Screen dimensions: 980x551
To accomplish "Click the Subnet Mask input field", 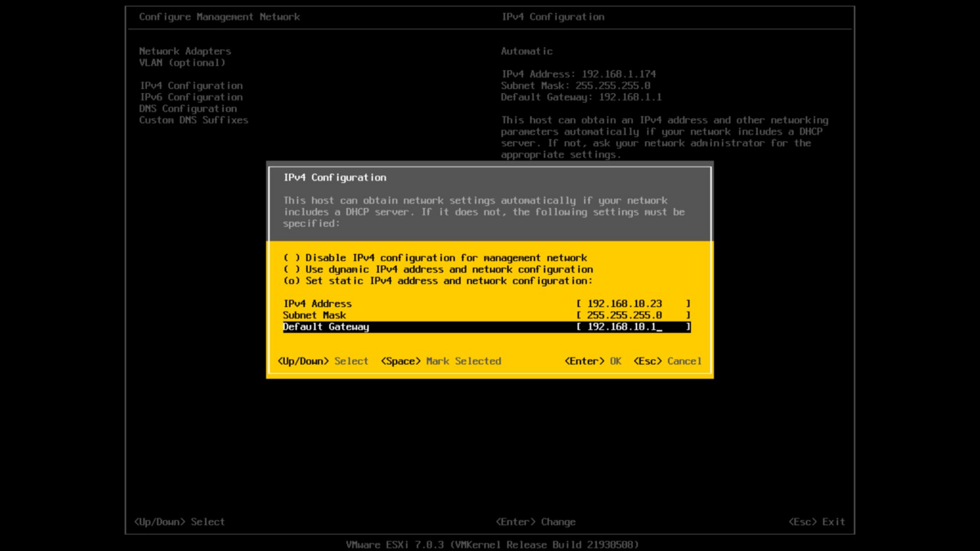I will pyautogui.click(x=633, y=315).
